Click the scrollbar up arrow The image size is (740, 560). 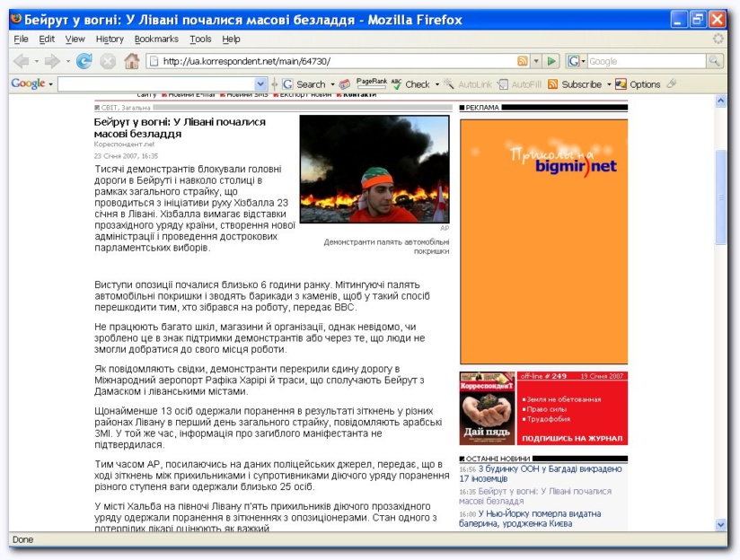pyautogui.click(x=720, y=101)
